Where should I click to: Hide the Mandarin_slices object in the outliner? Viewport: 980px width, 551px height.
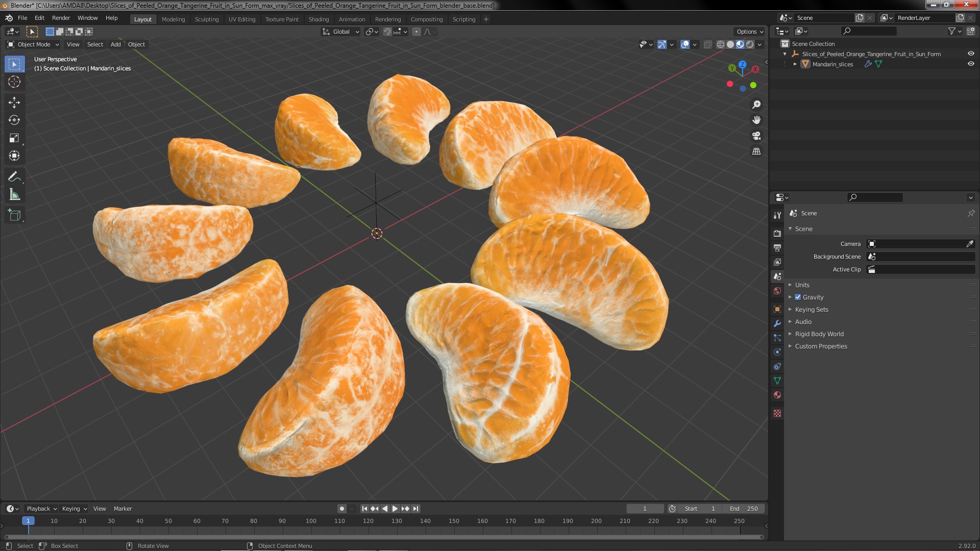click(x=971, y=64)
